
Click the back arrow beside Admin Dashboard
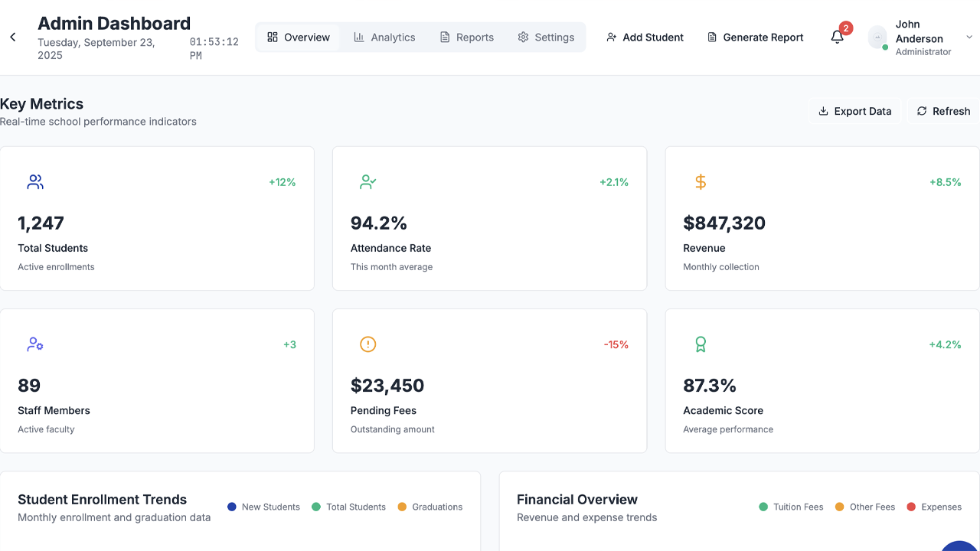(13, 37)
